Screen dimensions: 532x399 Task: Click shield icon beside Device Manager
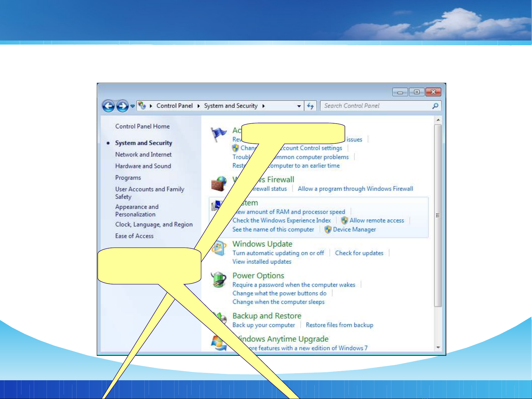328,229
